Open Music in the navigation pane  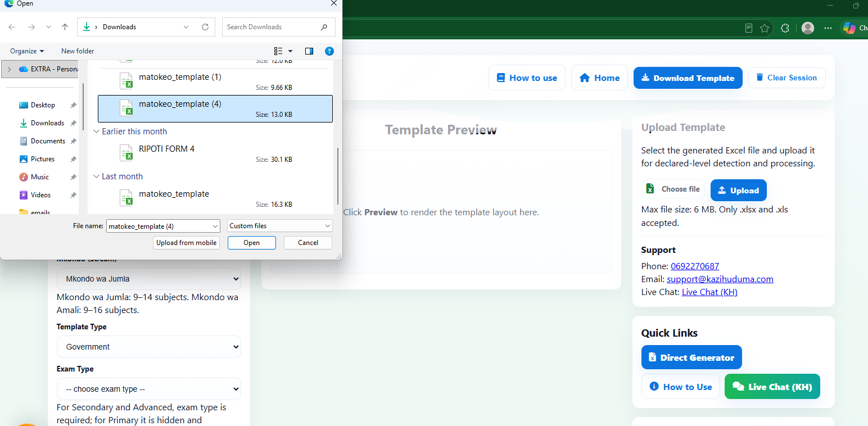click(39, 177)
